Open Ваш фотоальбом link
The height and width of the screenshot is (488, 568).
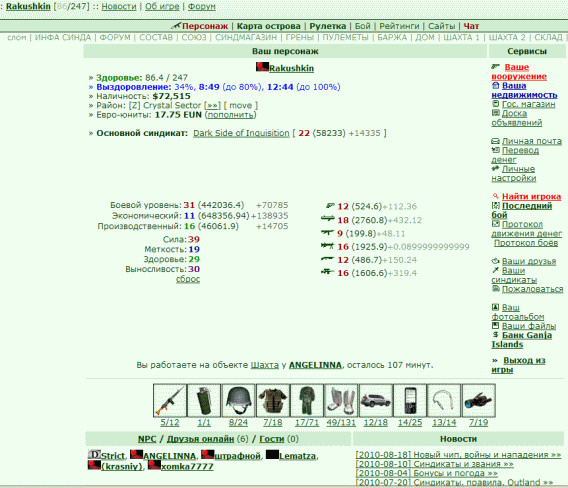[518, 312]
